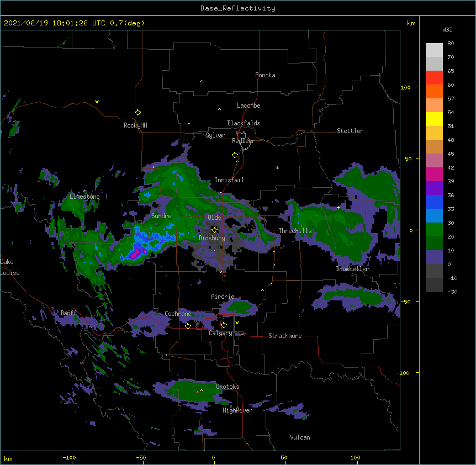The width and height of the screenshot is (476, 465).
Task: Select the Sundre label
Action: [161, 216]
